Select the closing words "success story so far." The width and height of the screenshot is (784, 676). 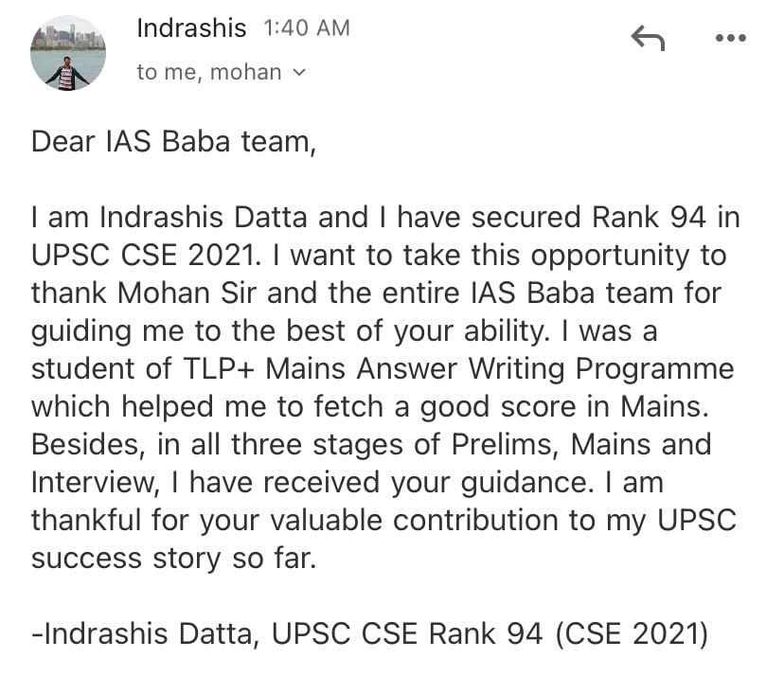[174, 559]
